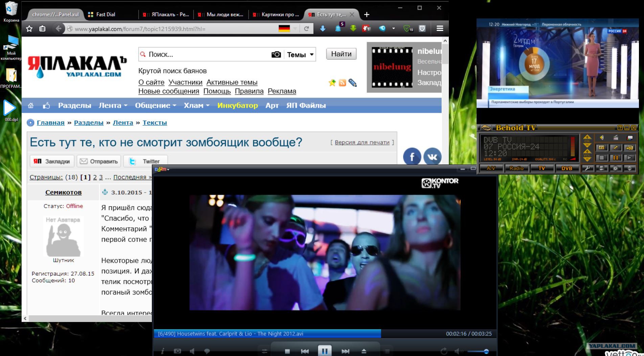The height and width of the screenshot is (356, 644).
Task: Click the Найти search button
Action: tap(341, 54)
